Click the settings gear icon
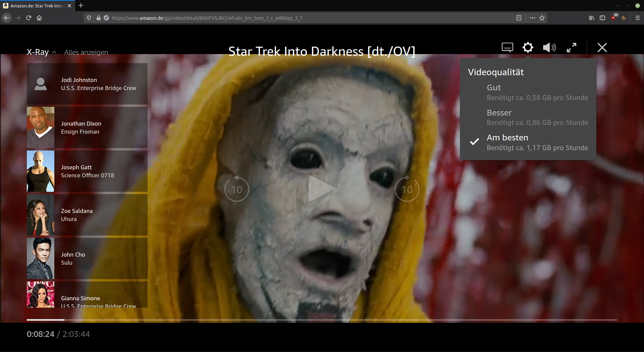This screenshot has width=644, height=352. coord(528,47)
